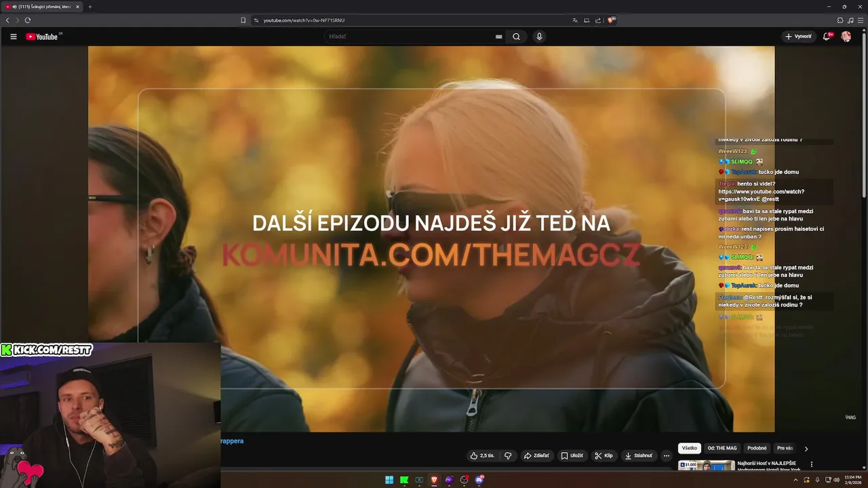Start voice search with the microphone icon

[539, 37]
